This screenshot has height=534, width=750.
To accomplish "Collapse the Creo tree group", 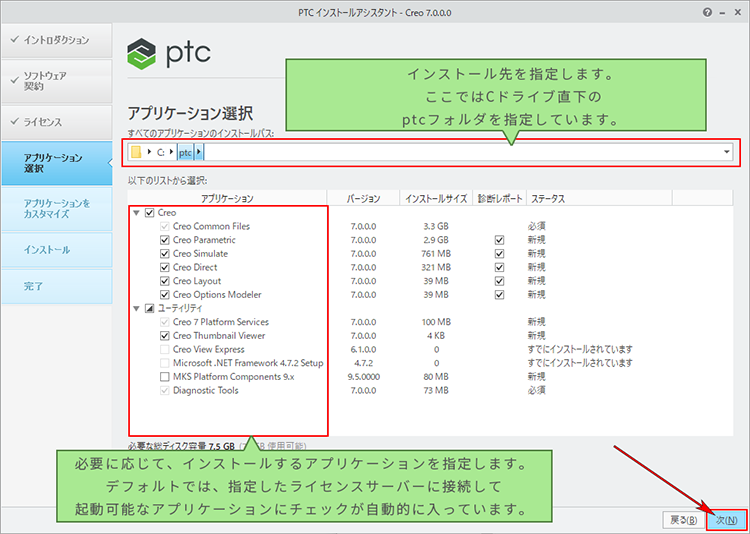I will (137, 212).
